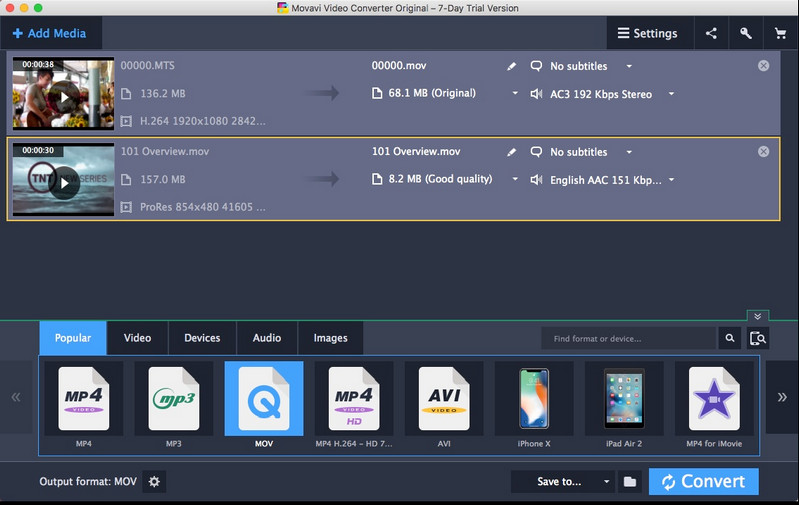Edit output name 00000.mov with pencil icon

[x=512, y=66]
